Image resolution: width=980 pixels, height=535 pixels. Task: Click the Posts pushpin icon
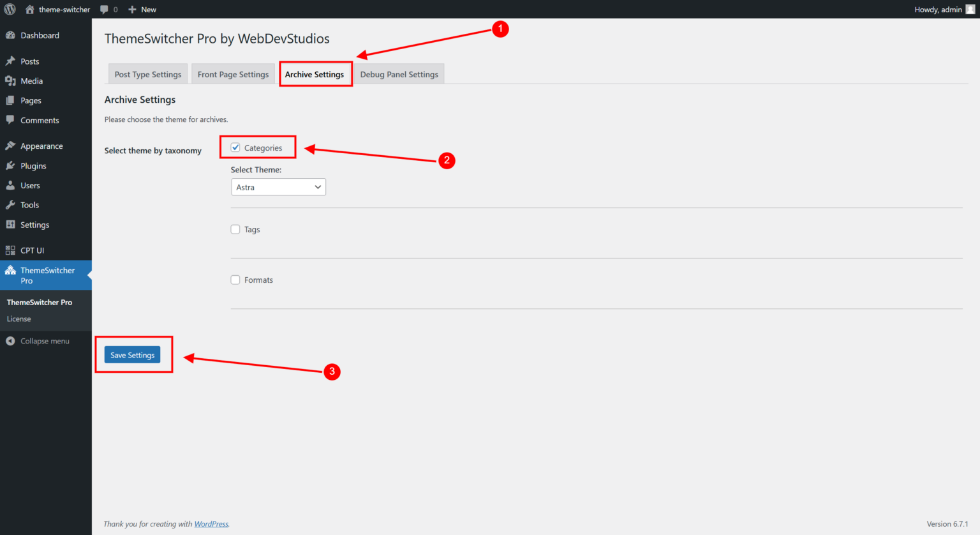point(10,61)
